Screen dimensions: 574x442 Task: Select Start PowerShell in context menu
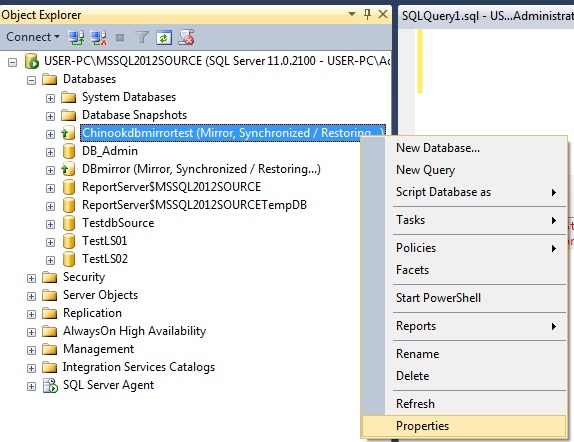point(463,298)
